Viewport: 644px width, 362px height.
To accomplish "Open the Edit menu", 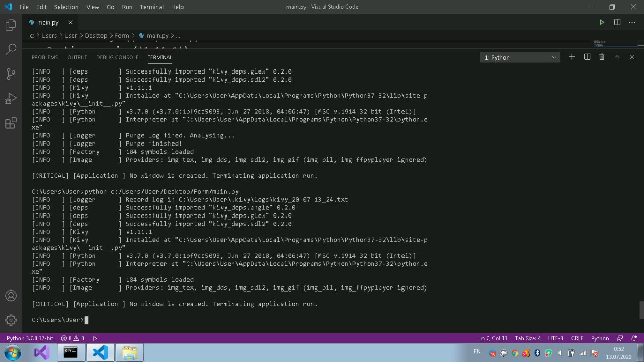I will point(41,7).
